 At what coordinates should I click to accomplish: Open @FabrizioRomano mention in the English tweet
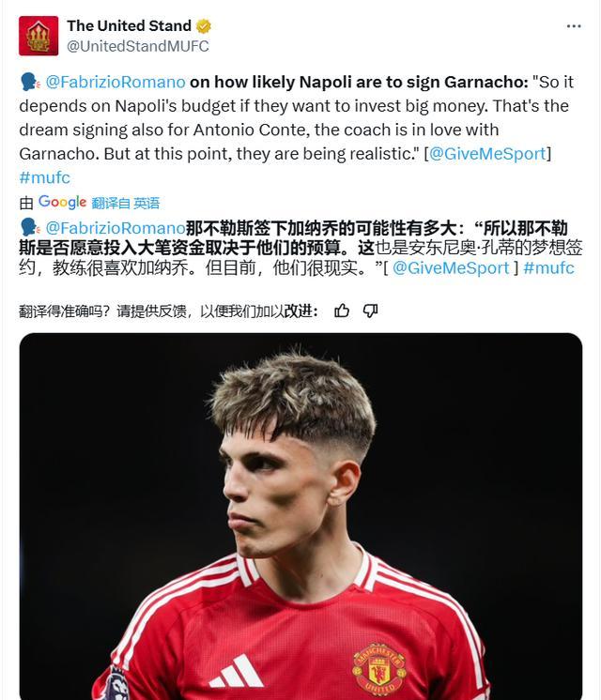click(x=116, y=83)
